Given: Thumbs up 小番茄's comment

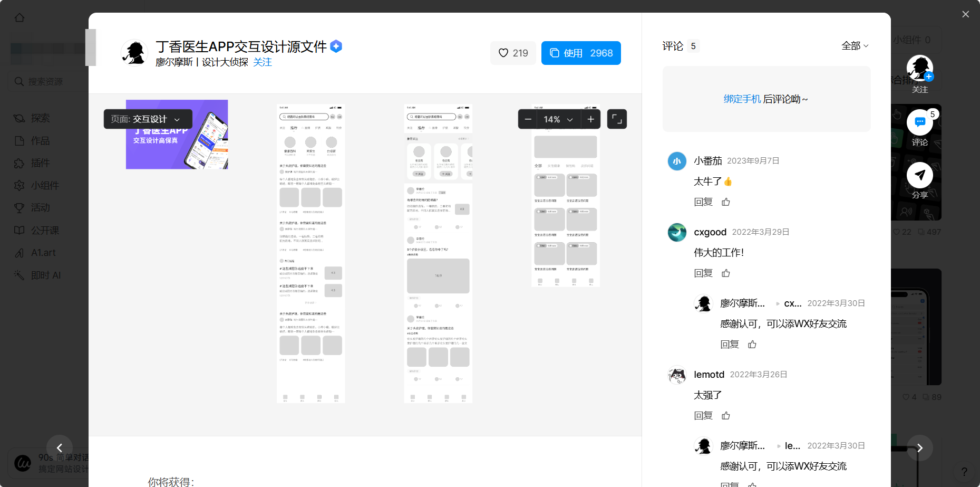Looking at the screenshot, I should [726, 202].
